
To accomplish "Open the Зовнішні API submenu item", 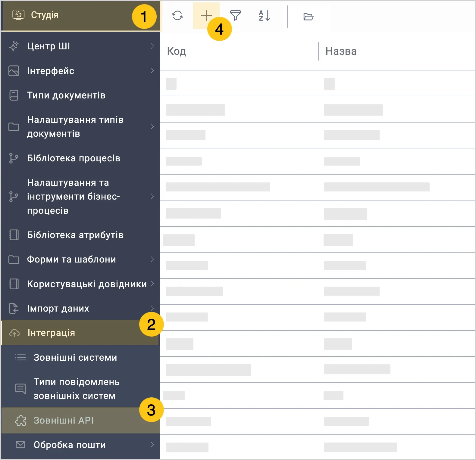I will pos(81,420).
